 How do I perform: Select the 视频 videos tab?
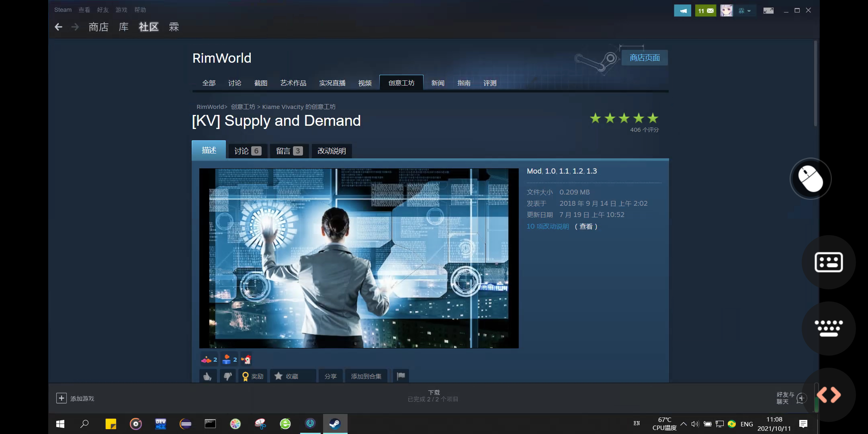tap(365, 83)
